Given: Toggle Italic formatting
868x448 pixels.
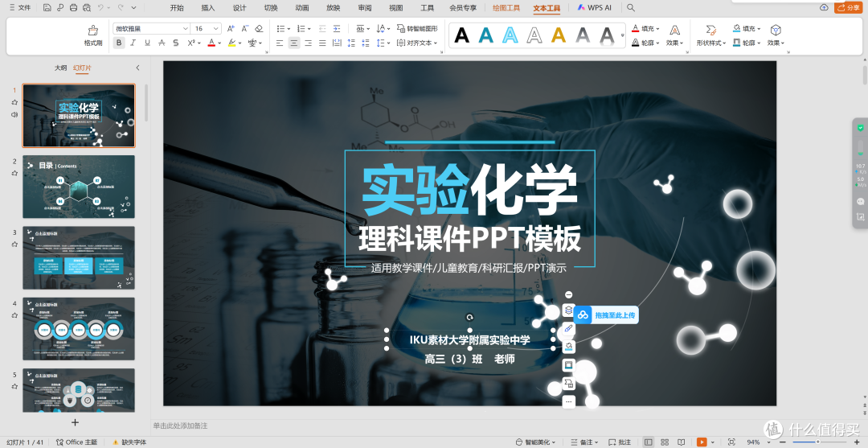Looking at the screenshot, I should [x=133, y=43].
